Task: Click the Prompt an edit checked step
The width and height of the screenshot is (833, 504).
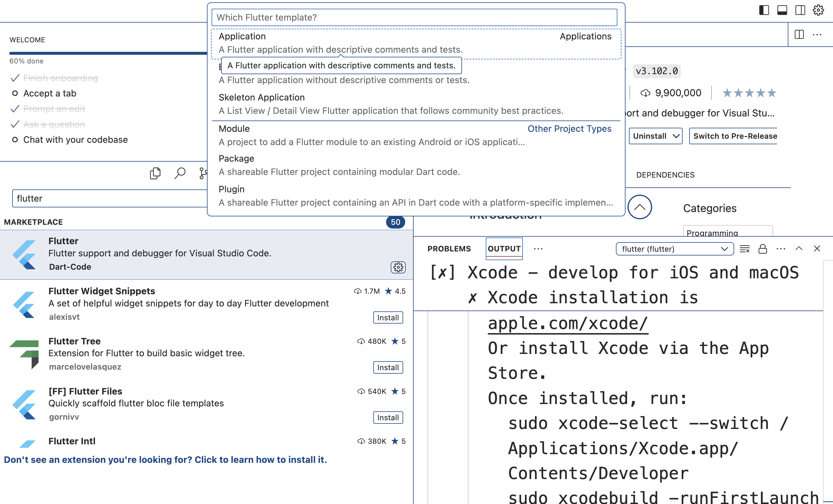Action: (48, 109)
